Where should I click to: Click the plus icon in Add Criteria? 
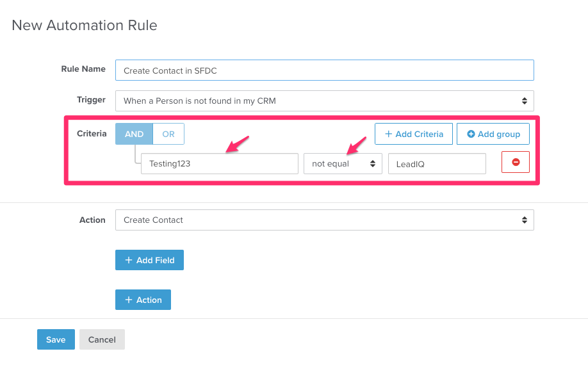click(x=388, y=134)
